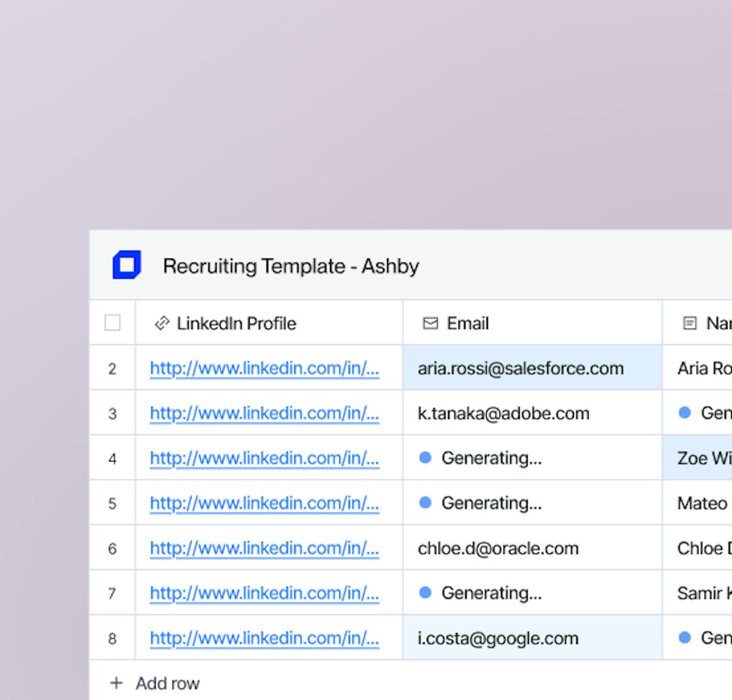The height and width of the screenshot is (700, 732).
Task: Open the LinkedIn link in row 2
Action: (x=264, y=368)
